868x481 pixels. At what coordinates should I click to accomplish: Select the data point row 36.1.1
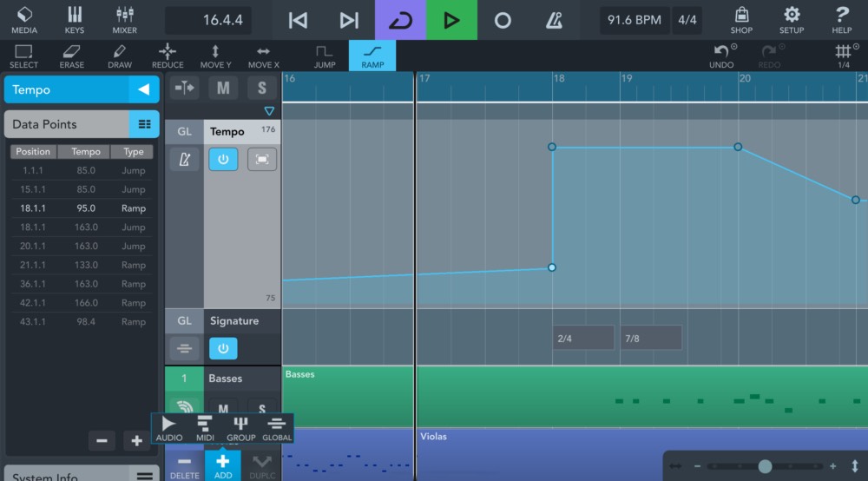[x=82, y=284]
